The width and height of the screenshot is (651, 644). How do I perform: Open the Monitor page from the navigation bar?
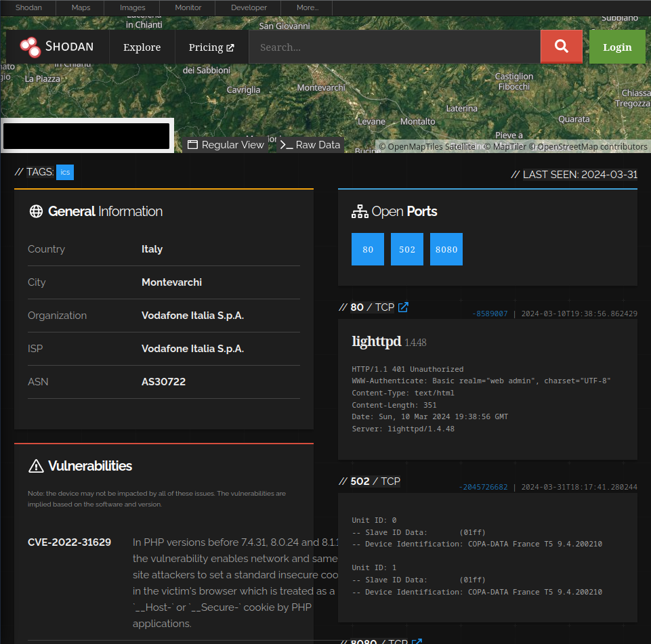pyautogui.click(x=188, y=7)
